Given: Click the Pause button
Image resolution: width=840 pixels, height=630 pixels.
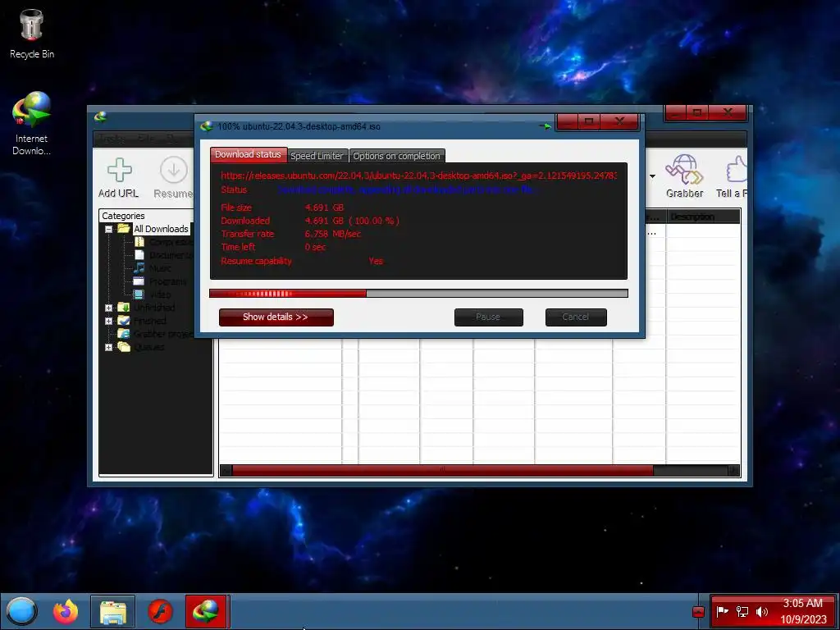Looking at the screenshot, I should click(488, 317).
